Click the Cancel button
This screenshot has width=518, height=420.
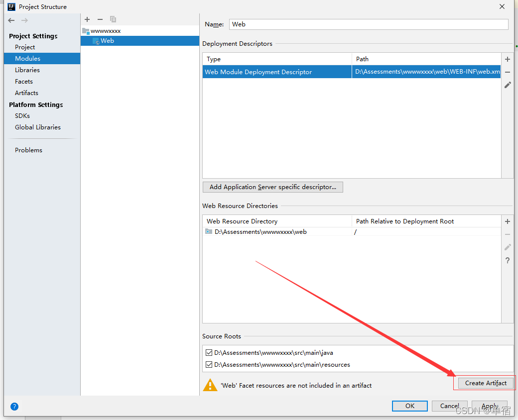(449, 406)
